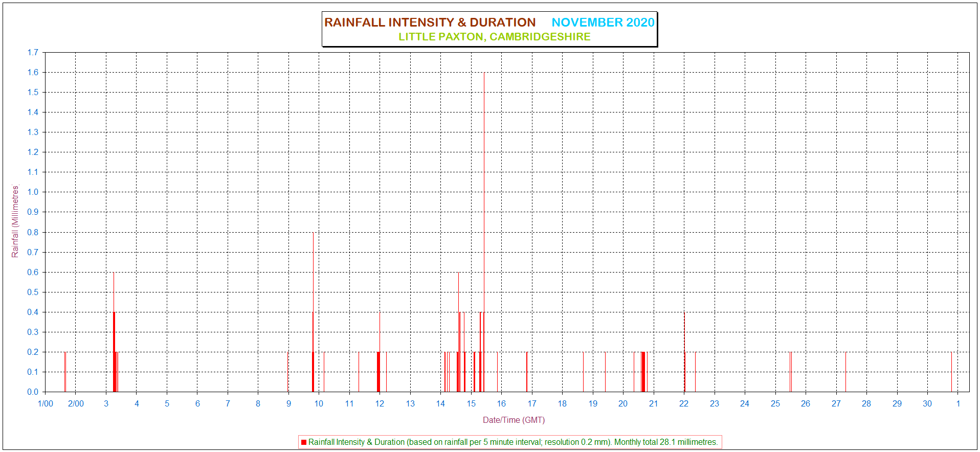Click the y-axis value 0.8
Image resolution: width=980 pixels, height=452 pixels.
point(33,232)
